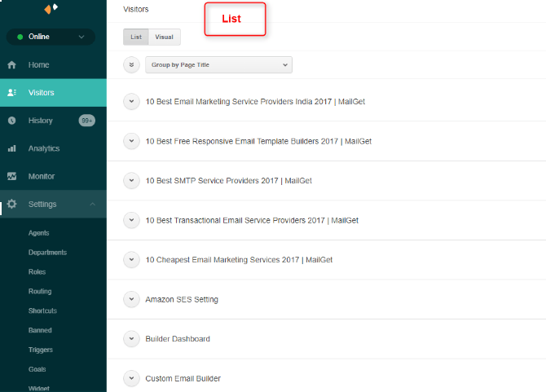Expand the Free Responsive Email Template Builders group
Screen dimensions: 546x392
(x=131, y=141)
